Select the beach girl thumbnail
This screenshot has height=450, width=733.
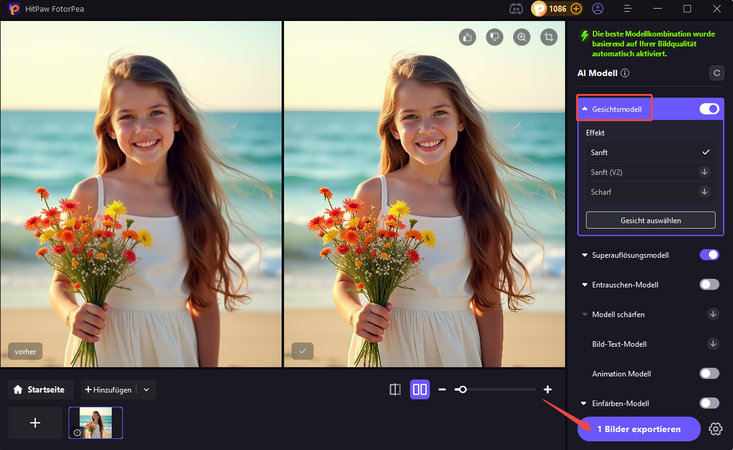click(95, 422)
